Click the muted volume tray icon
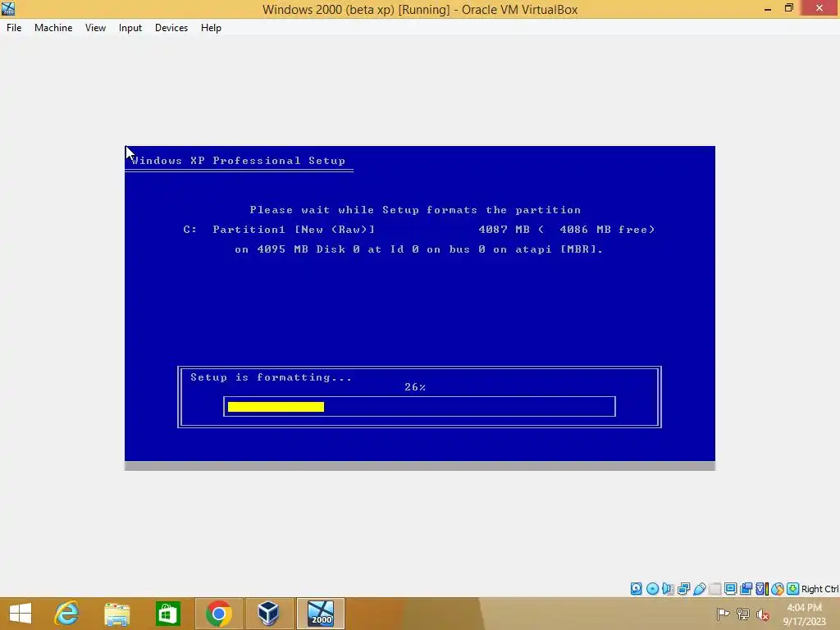The height and width of the screenshot is (630, 840). pos(763,614)
